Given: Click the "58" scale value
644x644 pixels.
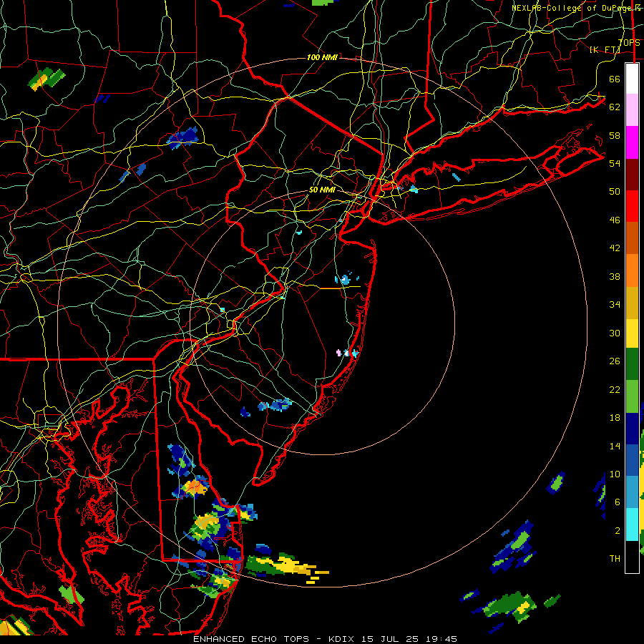Looking at the screenshot, I should 615,135.
